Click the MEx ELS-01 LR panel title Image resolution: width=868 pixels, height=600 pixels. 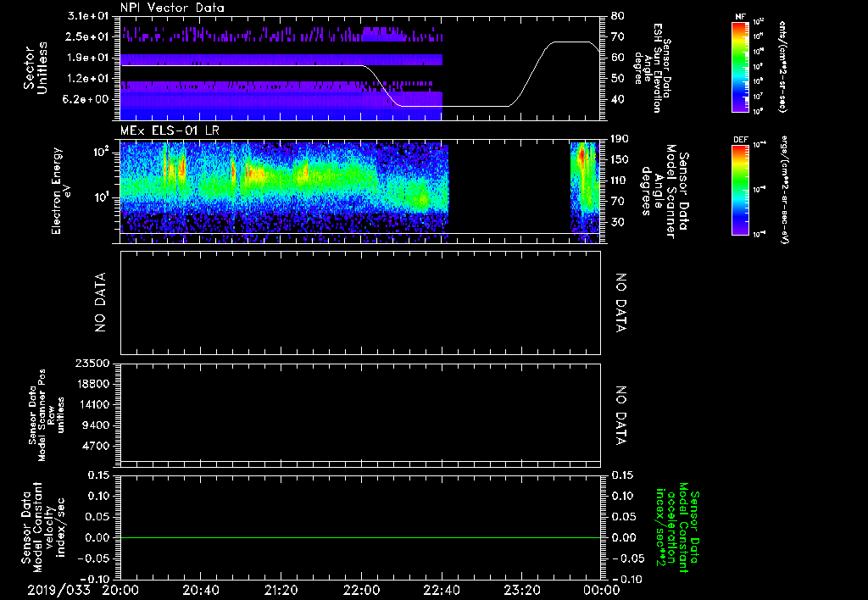(x=170, y=131)
